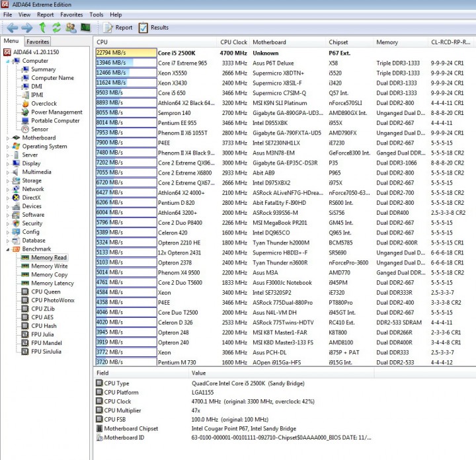This screenshot has height=460, width=476.
Task: Select the CPU Queen benchmark icon
Action: pyautogui.click(x=26, y=291)
